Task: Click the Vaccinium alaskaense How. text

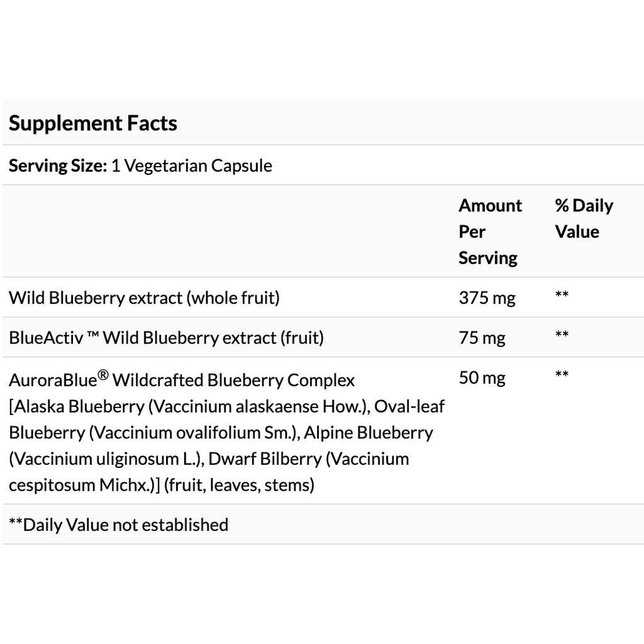Action: tap(259, 406)
